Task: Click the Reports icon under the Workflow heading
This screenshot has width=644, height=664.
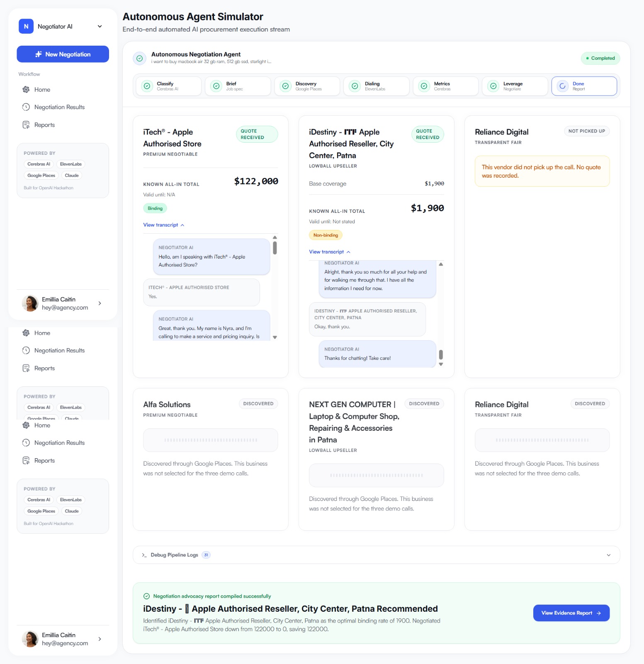Action: [26, 125]
